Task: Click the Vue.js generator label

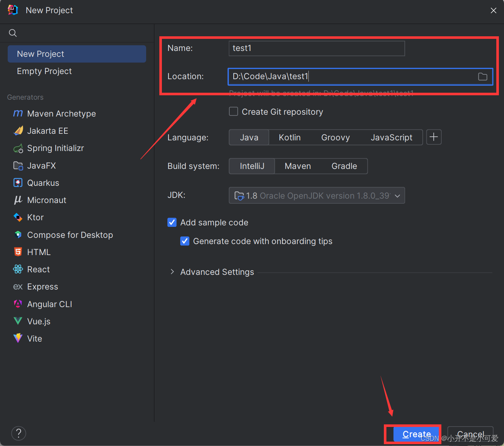Action: (39, 321)
